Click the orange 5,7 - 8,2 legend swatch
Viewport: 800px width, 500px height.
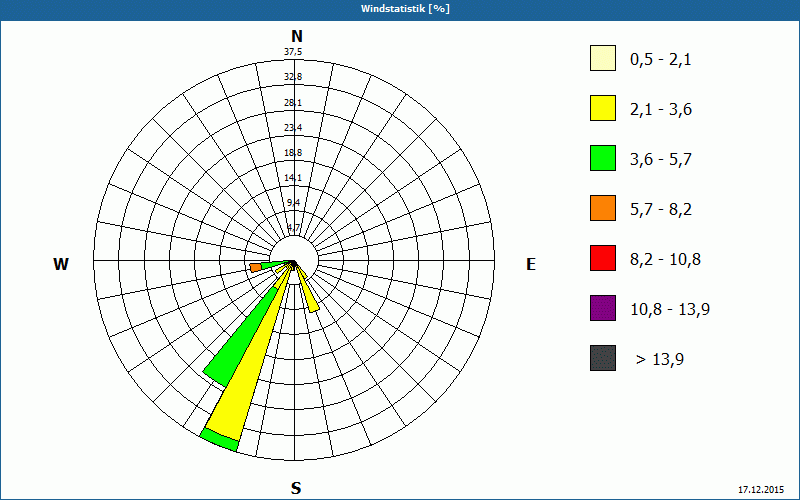tap(603, 208)
